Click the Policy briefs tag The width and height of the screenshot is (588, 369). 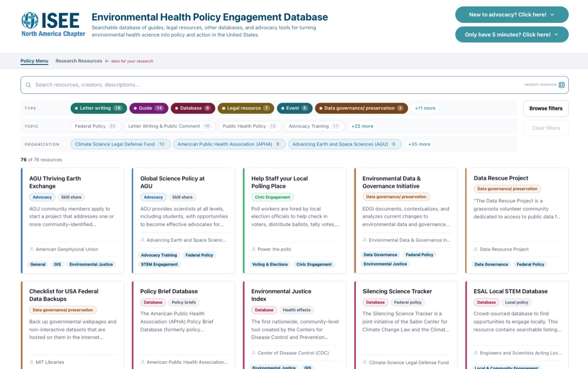[184, 302]
